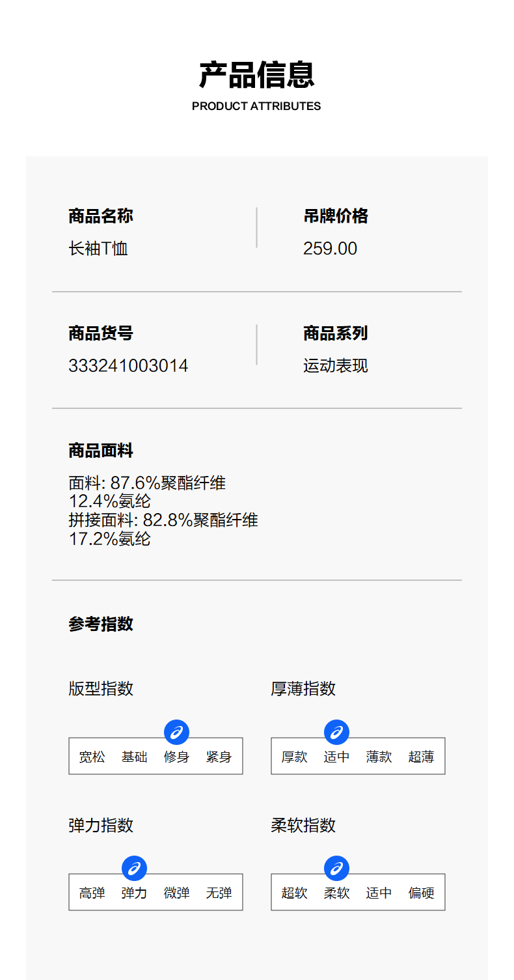Click the blue marker above 修身 on the fit scale
Viewport: 514px width, 980px height.
tap(176, 733)
